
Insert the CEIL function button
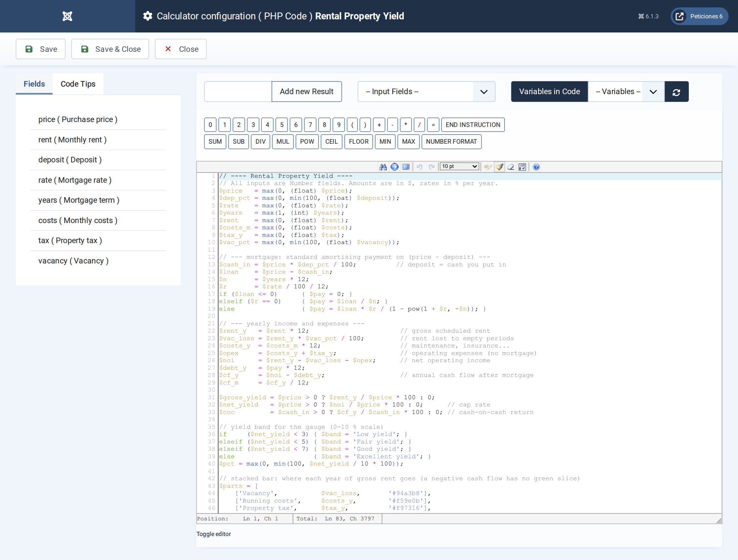coord(331,141)
